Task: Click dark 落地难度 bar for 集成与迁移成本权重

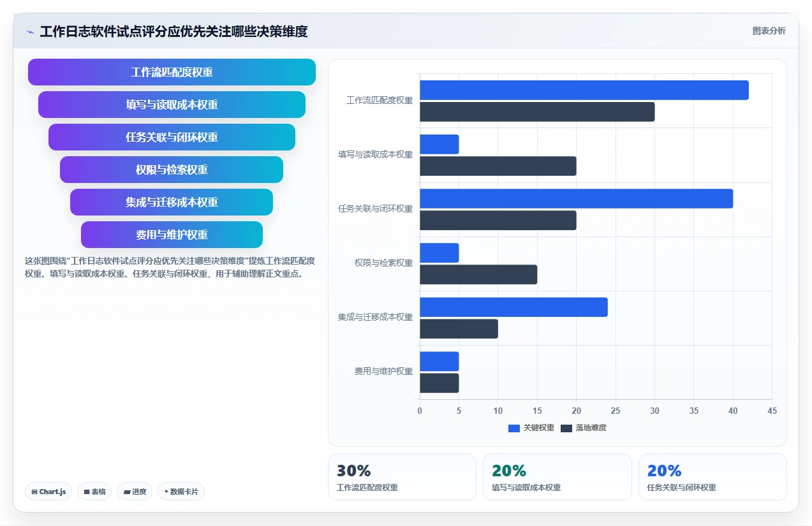Action: 459,328
